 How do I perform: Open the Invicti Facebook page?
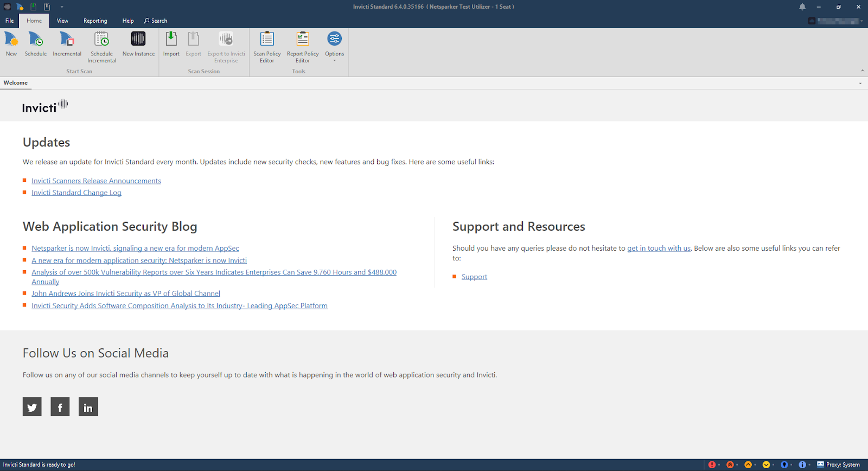coord(60,407)
